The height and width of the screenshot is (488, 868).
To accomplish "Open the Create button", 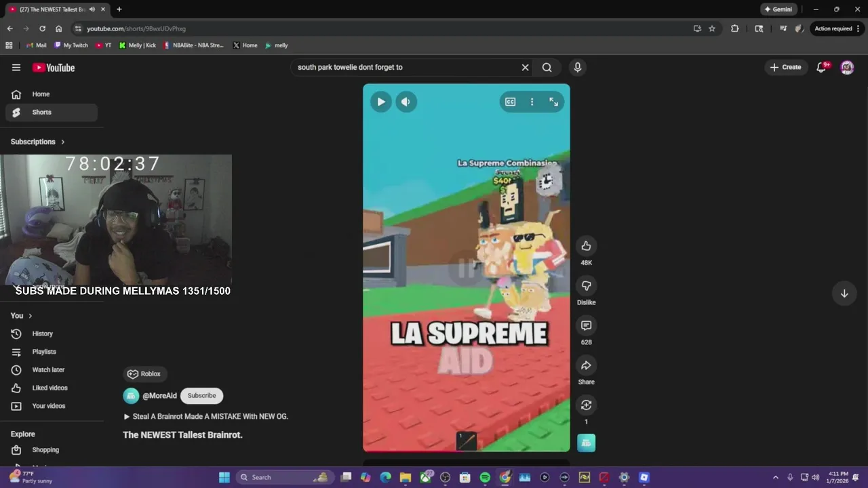I will pyautogui.click(x=785, y=67).
